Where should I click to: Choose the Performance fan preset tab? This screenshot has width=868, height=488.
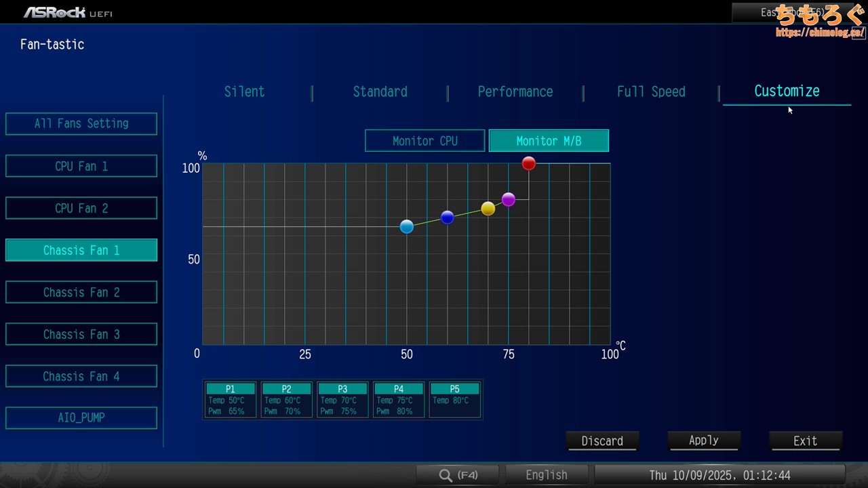(515, 91)
